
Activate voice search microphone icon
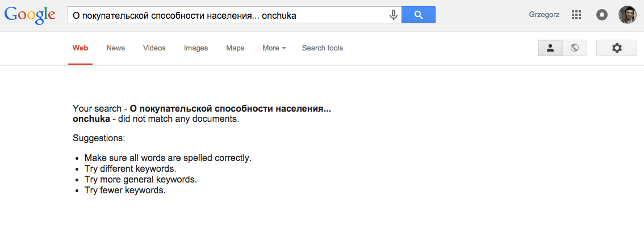pyautogui.click(x=394, y=15)
